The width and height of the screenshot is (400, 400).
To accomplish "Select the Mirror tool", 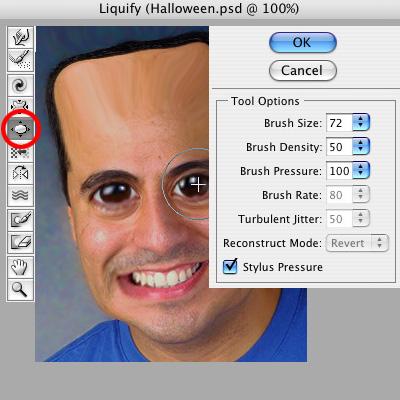I will 21,173.
